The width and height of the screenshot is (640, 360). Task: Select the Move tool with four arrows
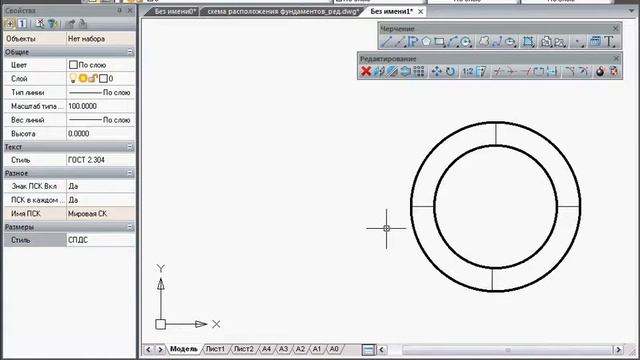click(x=437, y=71)
